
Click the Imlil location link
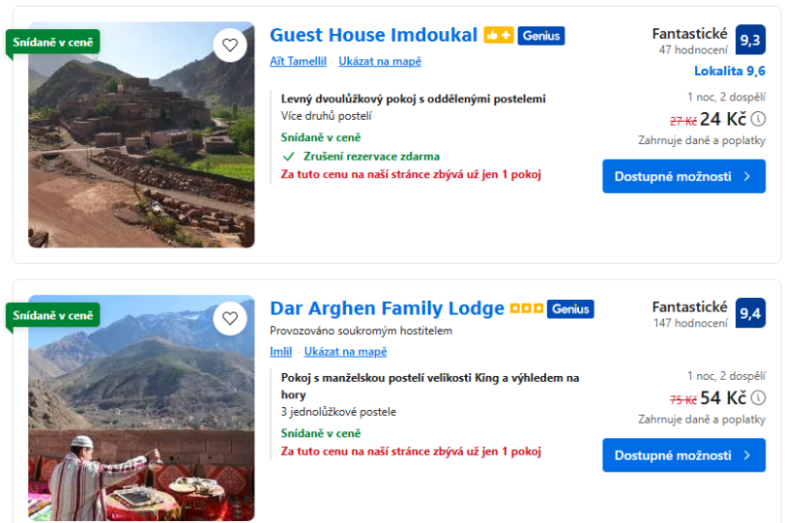click(281, 352)
